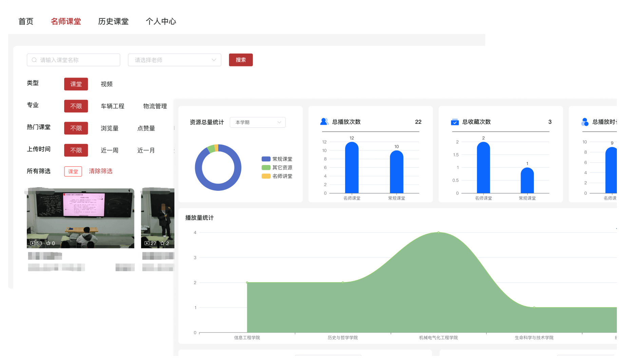
Task: Select 近一周 for upload time
Action: pos(109,150)
